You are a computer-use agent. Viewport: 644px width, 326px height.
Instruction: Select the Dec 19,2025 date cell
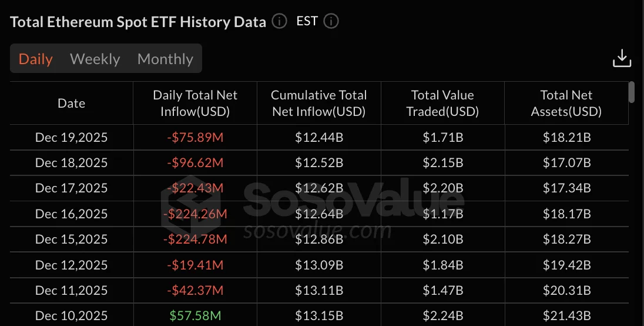click(72, 138)
